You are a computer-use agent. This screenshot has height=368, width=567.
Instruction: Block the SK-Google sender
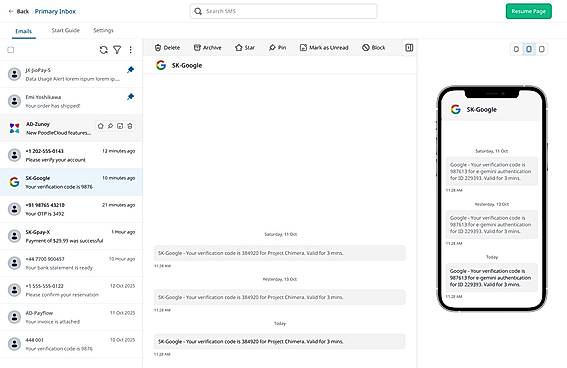pos(374,48)
